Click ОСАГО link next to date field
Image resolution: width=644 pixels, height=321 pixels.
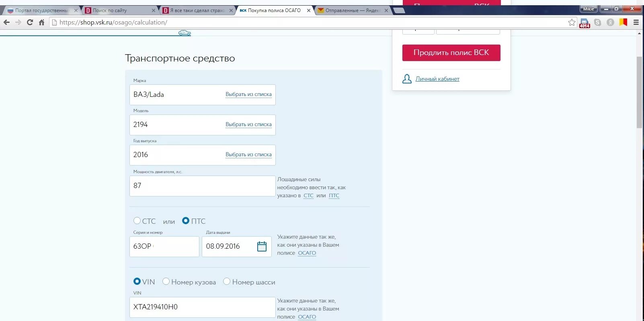pyautogui.click(x=307, y=253)
